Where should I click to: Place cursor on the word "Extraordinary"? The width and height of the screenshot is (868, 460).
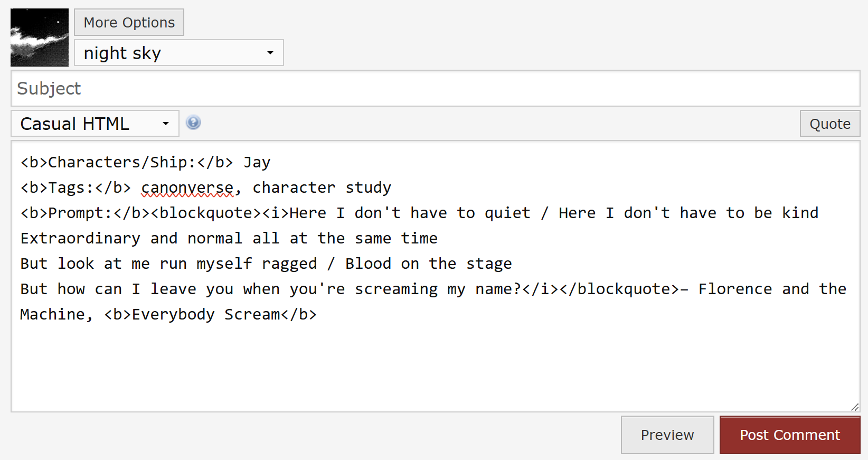click(x=80, y=239)
